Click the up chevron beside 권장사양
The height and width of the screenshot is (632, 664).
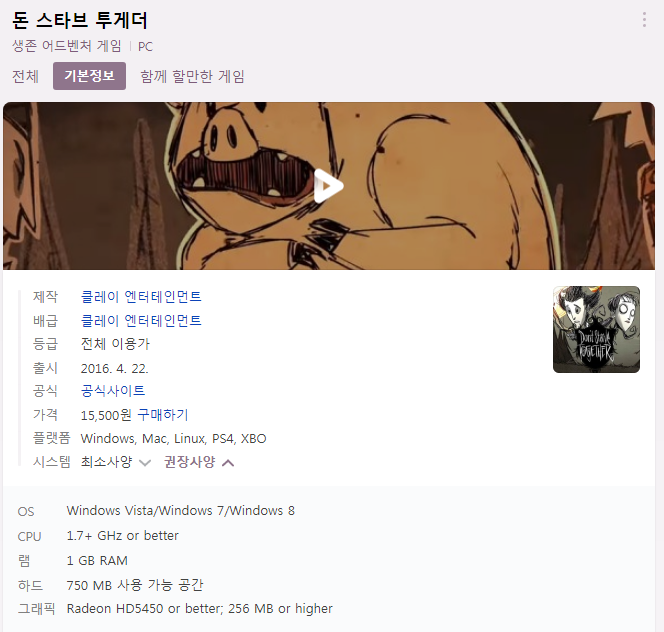coord(228,463)
